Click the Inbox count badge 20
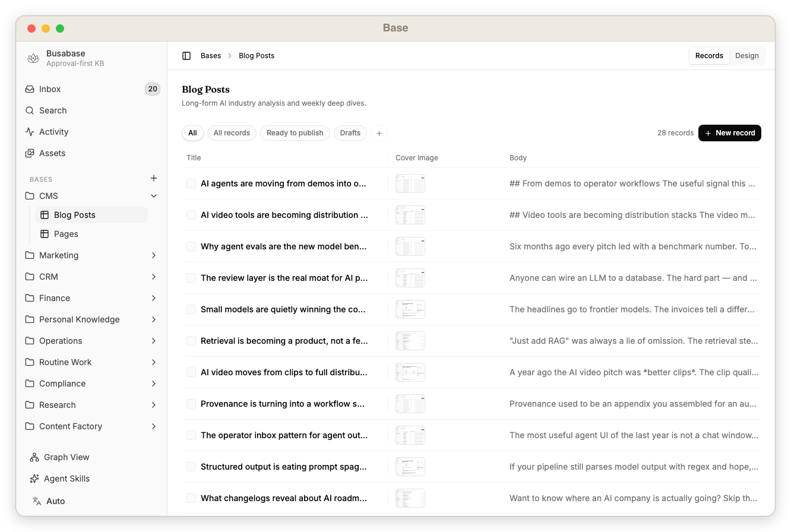The image size is (791, 532). (x=153, y=89)
